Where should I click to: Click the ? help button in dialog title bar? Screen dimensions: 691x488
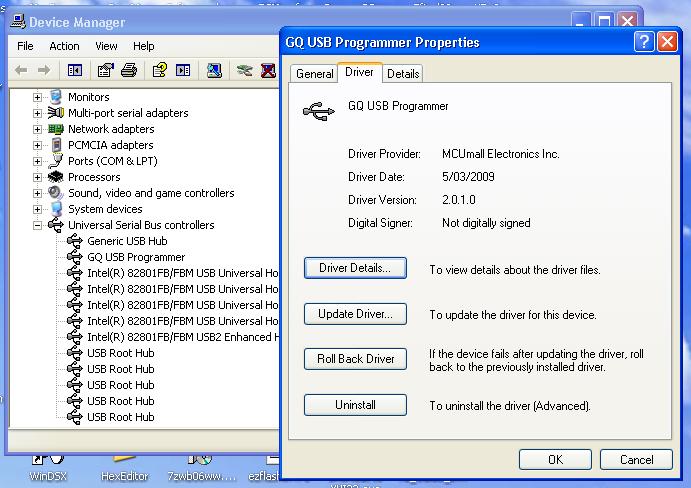click(x=644, y=42)
